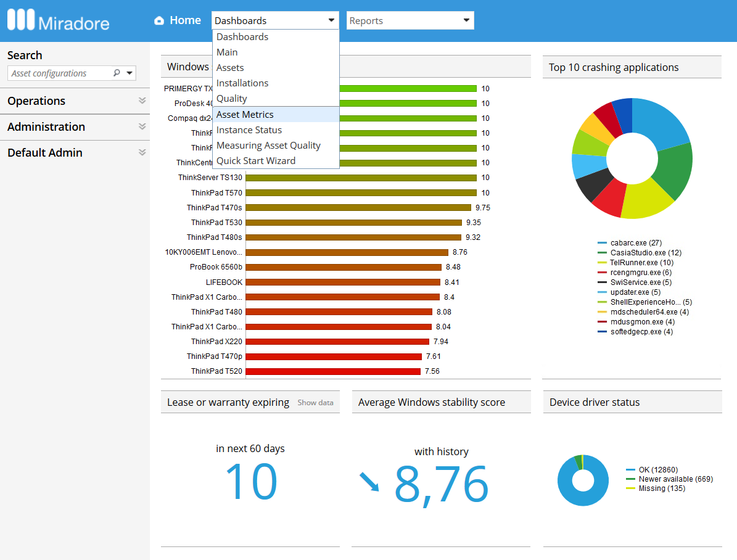Click the cabarc.exe legend color swatch
The height and width of the screenshot is (560, 737).
click(602, 243)
